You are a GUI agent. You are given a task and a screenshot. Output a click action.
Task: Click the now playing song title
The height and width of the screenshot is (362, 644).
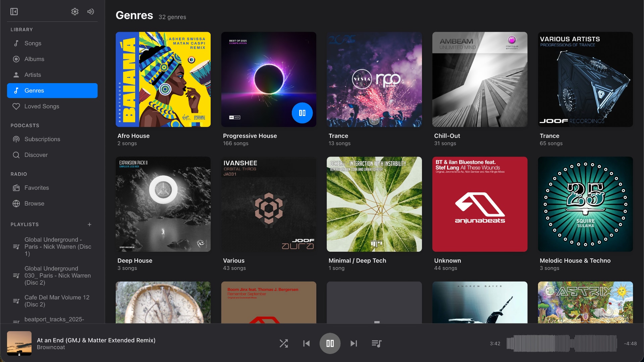point(96,340)
